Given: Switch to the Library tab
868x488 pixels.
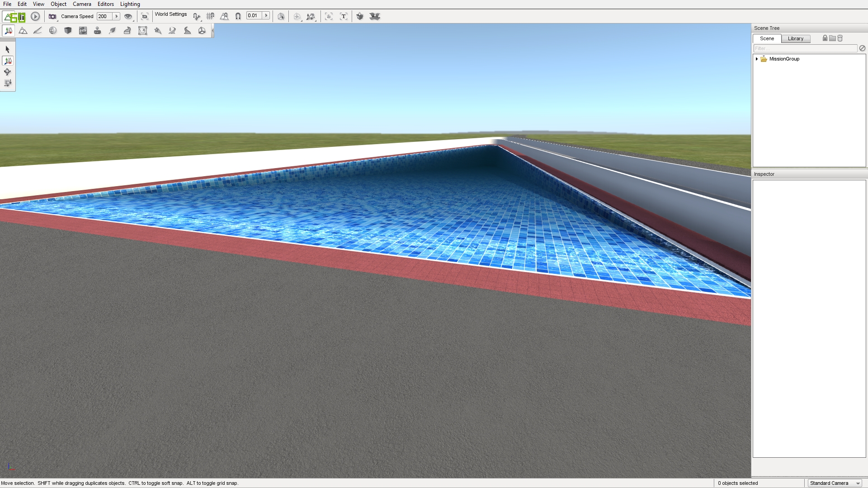Looking at the screenshot, I should [x=796, y=39].
